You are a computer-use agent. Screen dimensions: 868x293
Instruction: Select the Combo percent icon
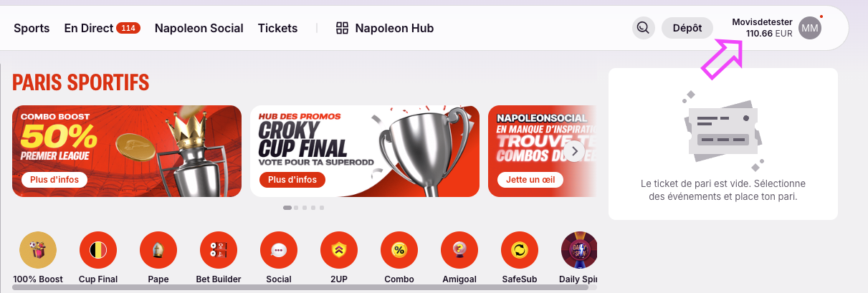(399, 250)
